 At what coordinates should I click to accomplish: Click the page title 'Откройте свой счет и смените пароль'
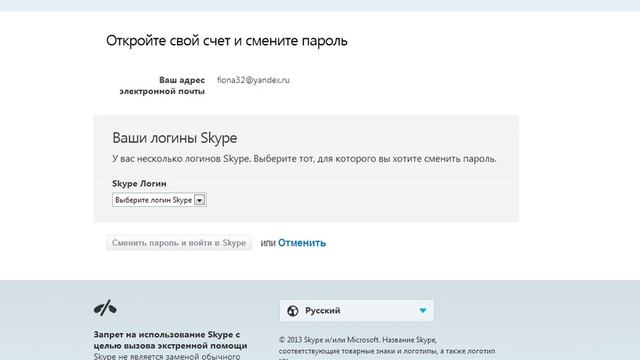click(227, 41)
